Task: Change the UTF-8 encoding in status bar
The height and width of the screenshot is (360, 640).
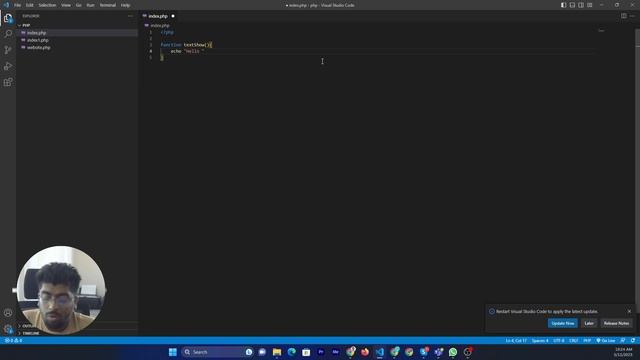Action: coord(558,340)
